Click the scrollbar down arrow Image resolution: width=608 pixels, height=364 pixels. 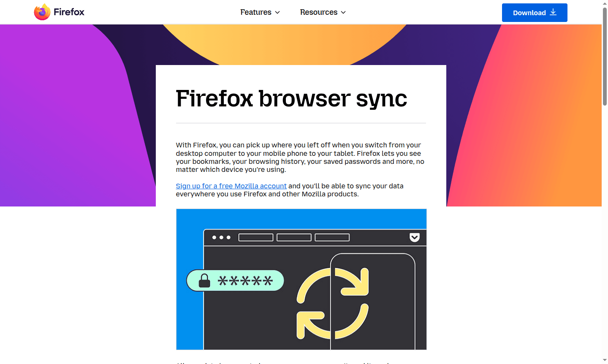click(605, 361)
